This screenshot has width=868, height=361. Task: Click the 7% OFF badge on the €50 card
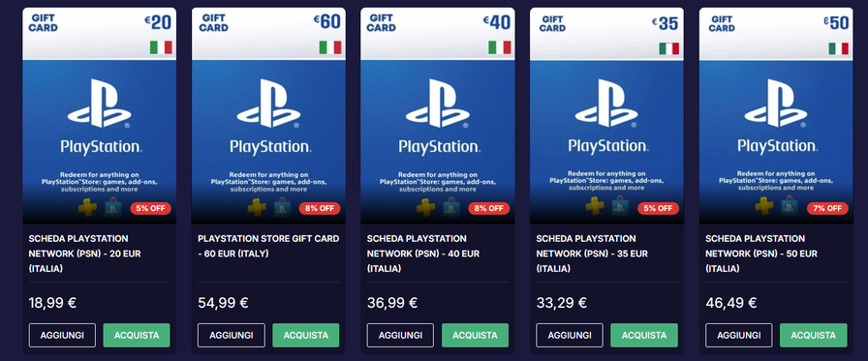[827, 208]
